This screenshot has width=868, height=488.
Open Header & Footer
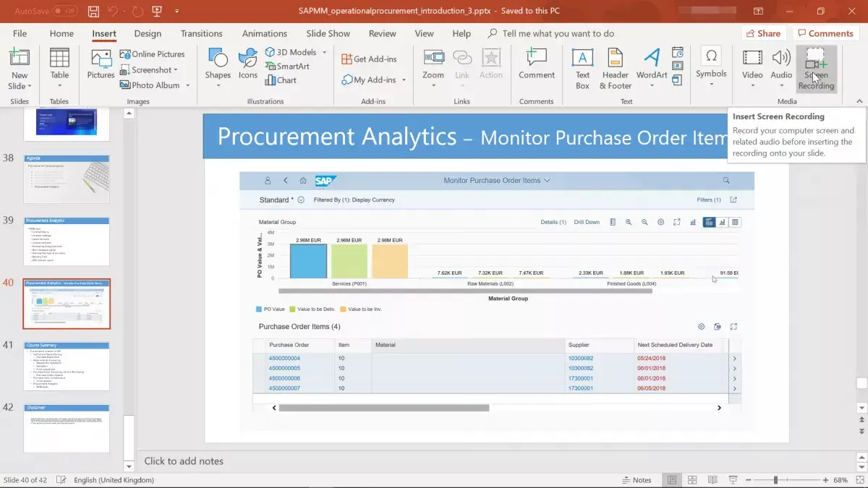pyautogui.click(x=616, y=69)
